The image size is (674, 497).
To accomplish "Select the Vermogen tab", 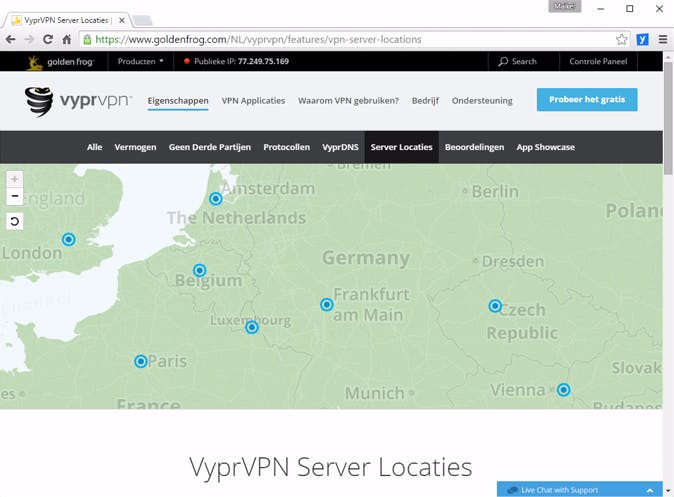I will [x=135, y=147].
